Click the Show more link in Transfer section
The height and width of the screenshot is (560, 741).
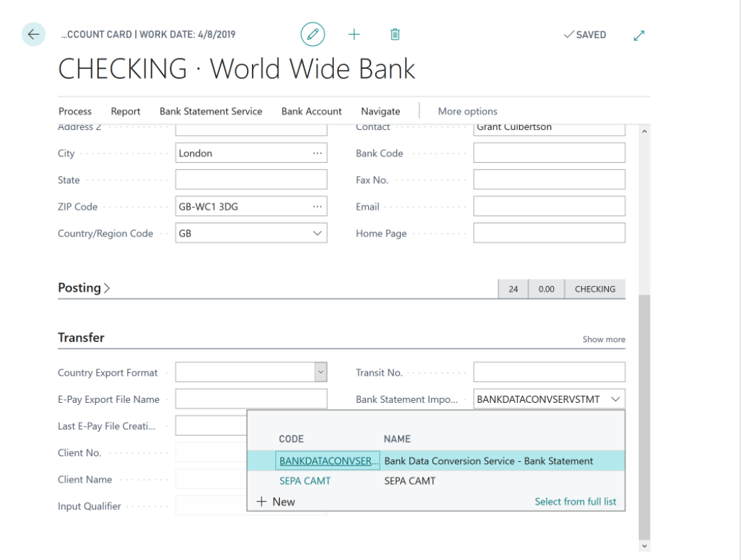tap(603, 339)
